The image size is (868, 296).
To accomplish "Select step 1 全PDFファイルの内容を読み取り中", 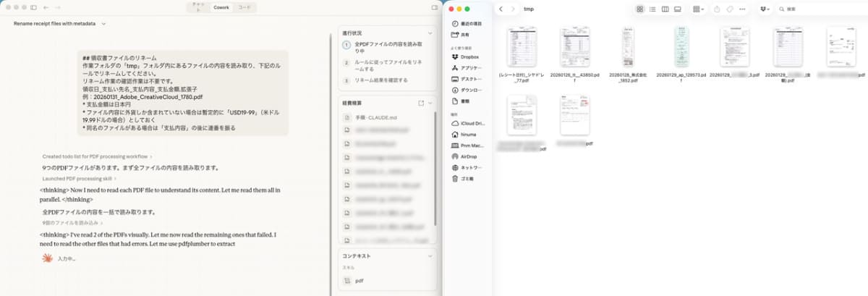I will pyautogui.click(x=388, y=47).
